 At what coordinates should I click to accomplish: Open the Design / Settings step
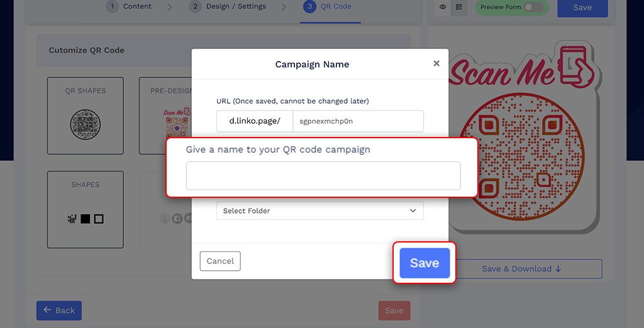(228, 7)
